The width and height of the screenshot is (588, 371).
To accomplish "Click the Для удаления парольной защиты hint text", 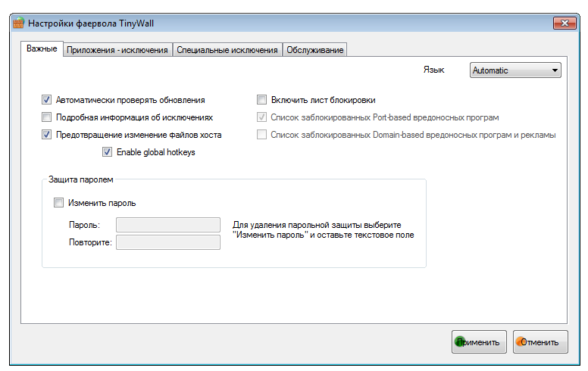I will pyautogui.click(x=324, y=229).
